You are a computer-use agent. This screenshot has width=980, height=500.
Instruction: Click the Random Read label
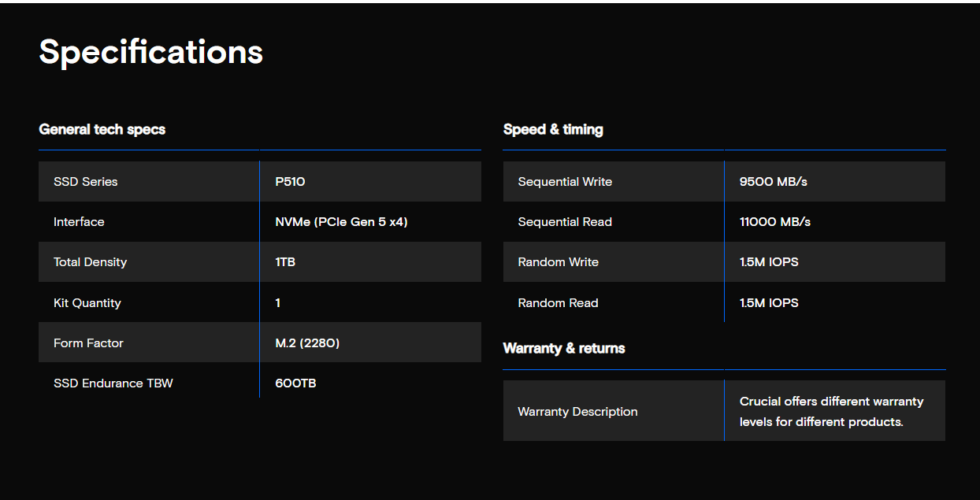(558, 303)
